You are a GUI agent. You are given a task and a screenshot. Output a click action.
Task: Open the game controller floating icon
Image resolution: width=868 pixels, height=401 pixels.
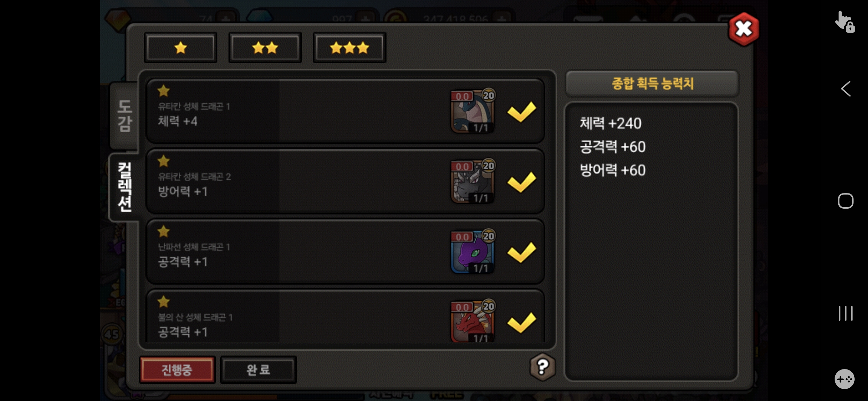tap(845, 379)
